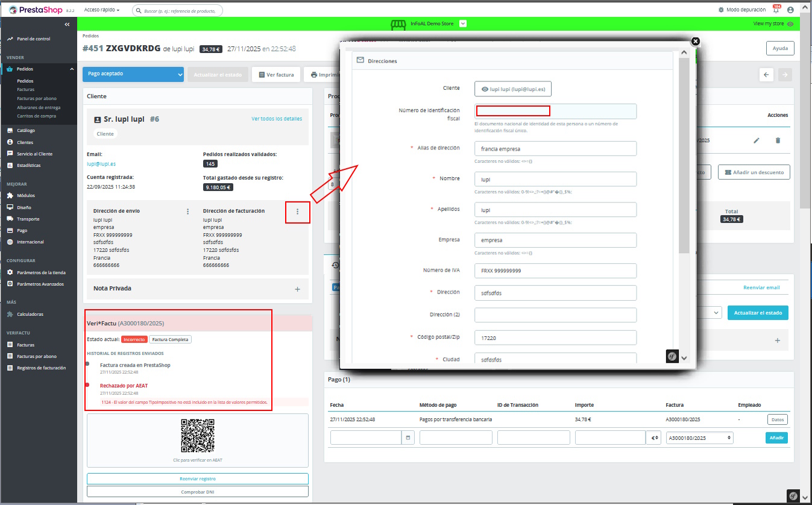Open Registros de facturación menu item
Screen dimensions: 812x505
41,368
